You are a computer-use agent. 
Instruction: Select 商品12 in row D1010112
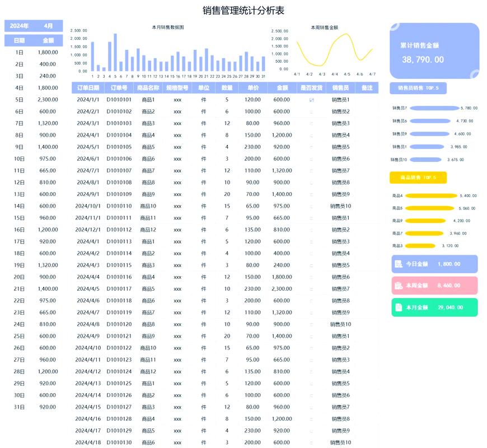(x=148, y=230)
